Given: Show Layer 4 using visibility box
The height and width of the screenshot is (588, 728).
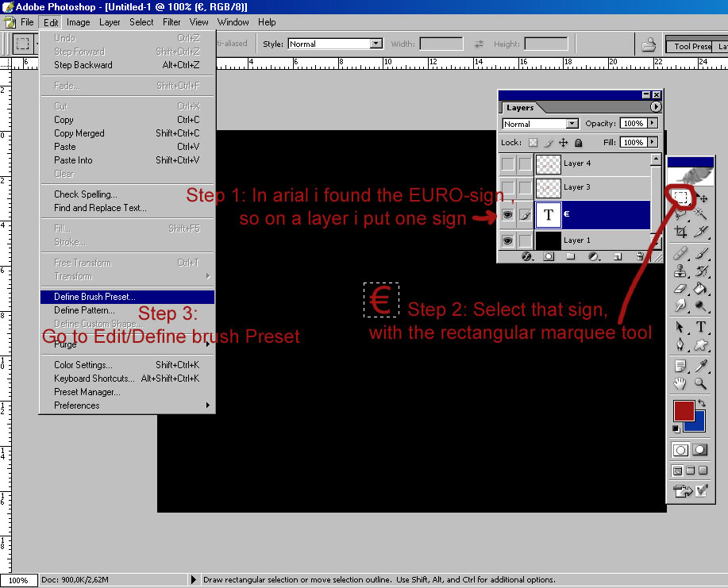Looking at the screenshot, I should (x=507, y=163).
